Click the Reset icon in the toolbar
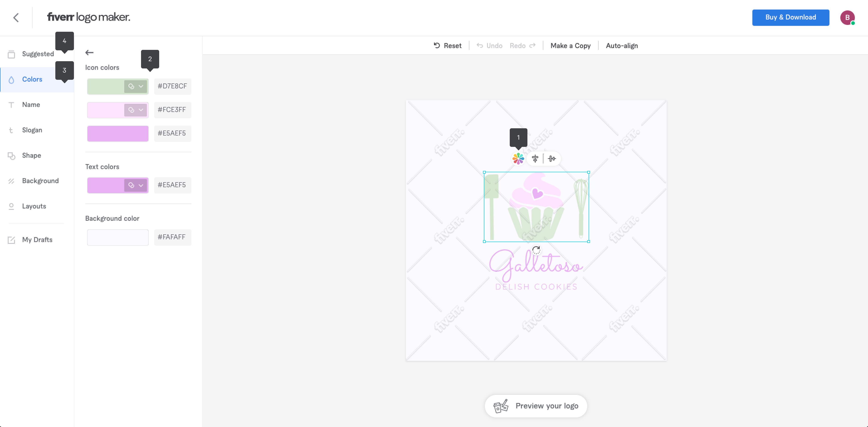 click(437, 46)
